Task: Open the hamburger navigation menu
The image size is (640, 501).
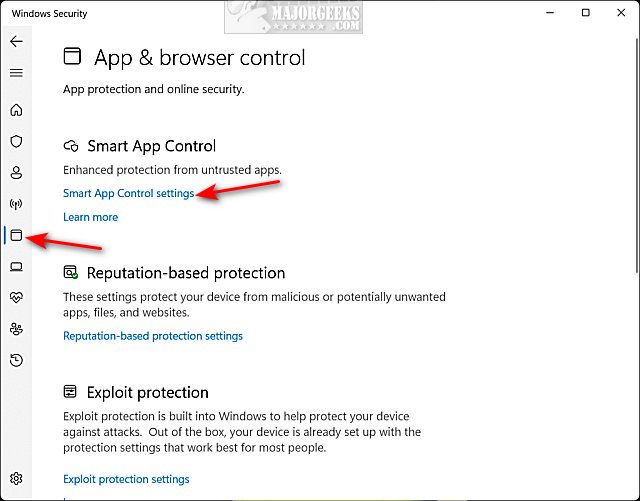Action: coord(16,73)
